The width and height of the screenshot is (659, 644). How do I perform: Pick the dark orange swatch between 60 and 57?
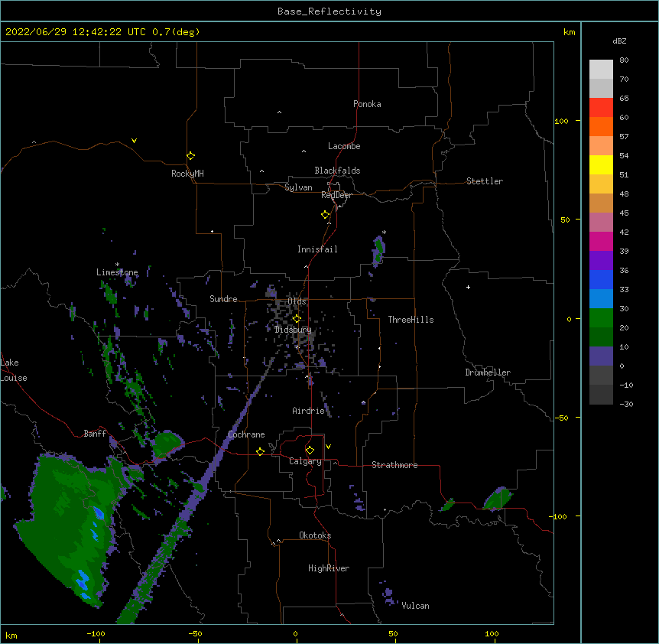pos(601,126)
